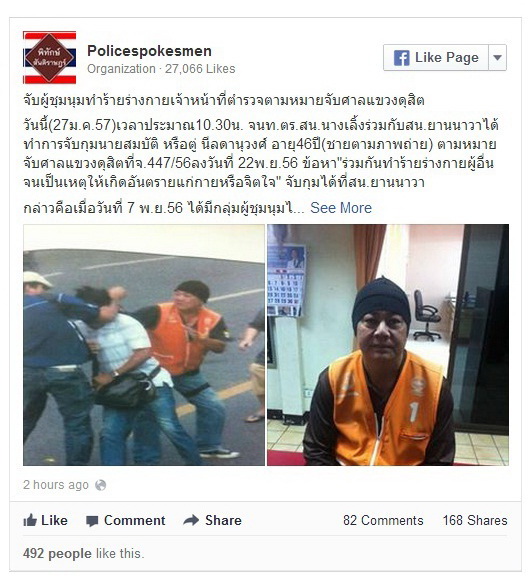The height and width of the screenshot is (577, 530).
Task: View the 168 Shares link
Action: coord(475,520)
